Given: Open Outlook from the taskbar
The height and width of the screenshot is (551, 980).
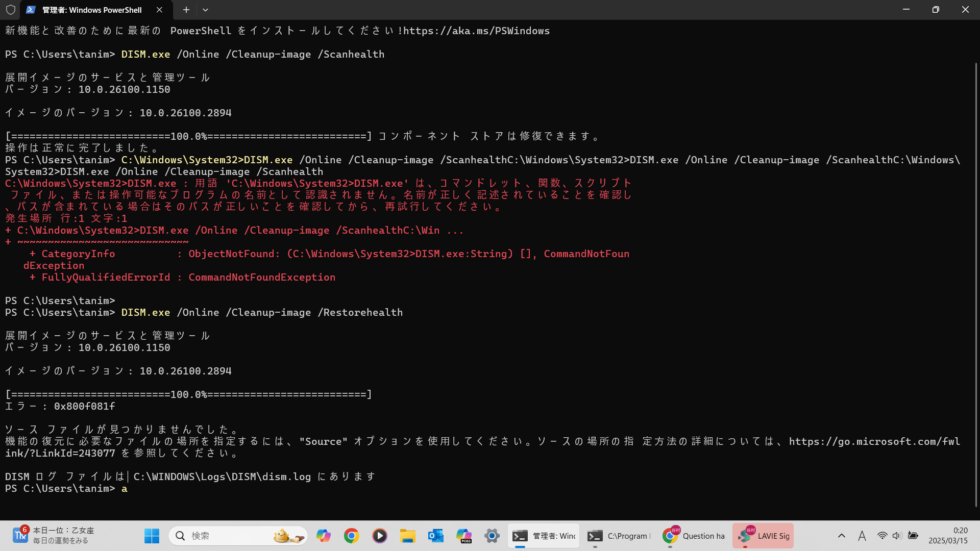Looking at the screenshot, I should (435, 536).
